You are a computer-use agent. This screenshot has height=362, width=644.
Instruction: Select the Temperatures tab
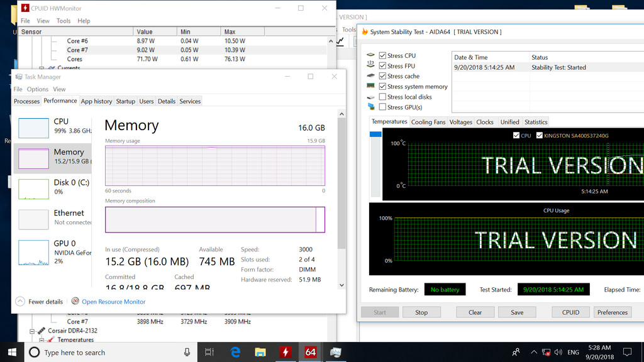click(389, 121)
